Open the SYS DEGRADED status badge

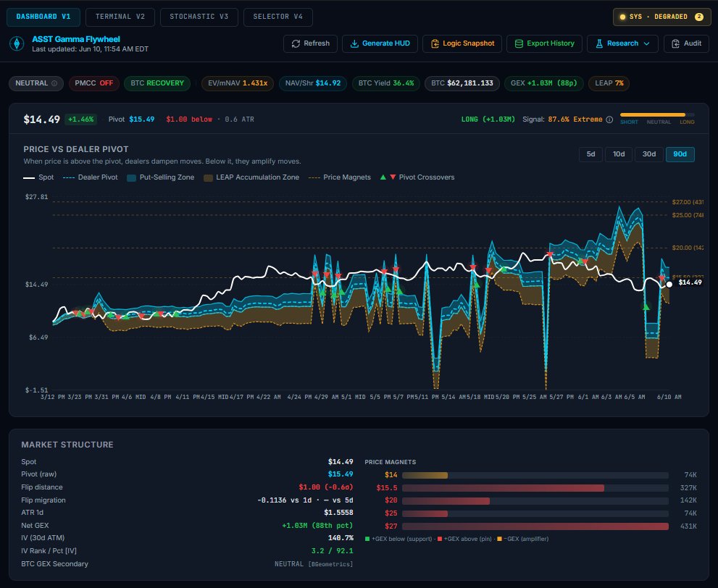pos(661,17)
